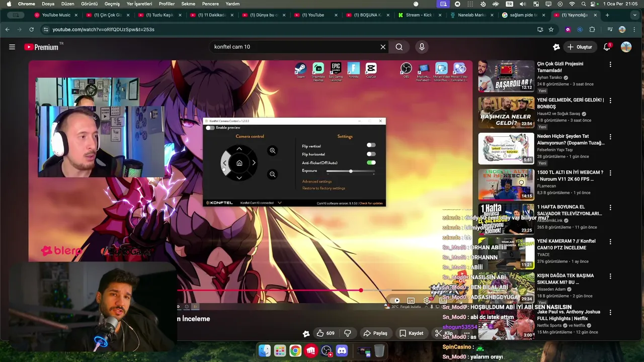
Task: Zoom in with Konftel magnifier plus
Action: pyautogui.click(x=272, y=150)
